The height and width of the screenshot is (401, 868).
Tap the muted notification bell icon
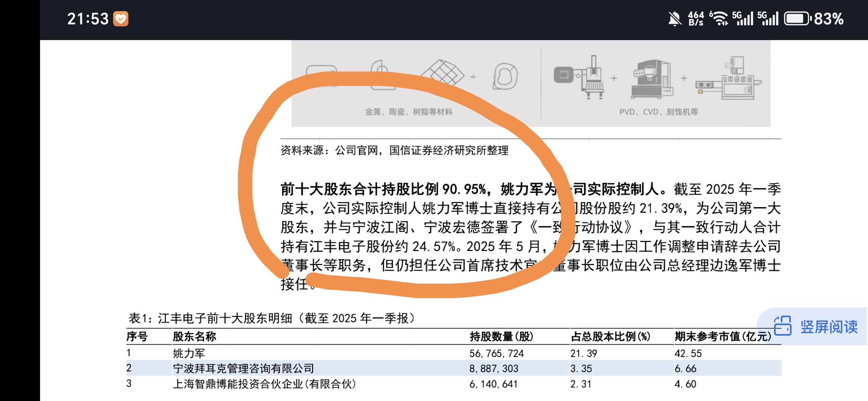tap(675, 19)
